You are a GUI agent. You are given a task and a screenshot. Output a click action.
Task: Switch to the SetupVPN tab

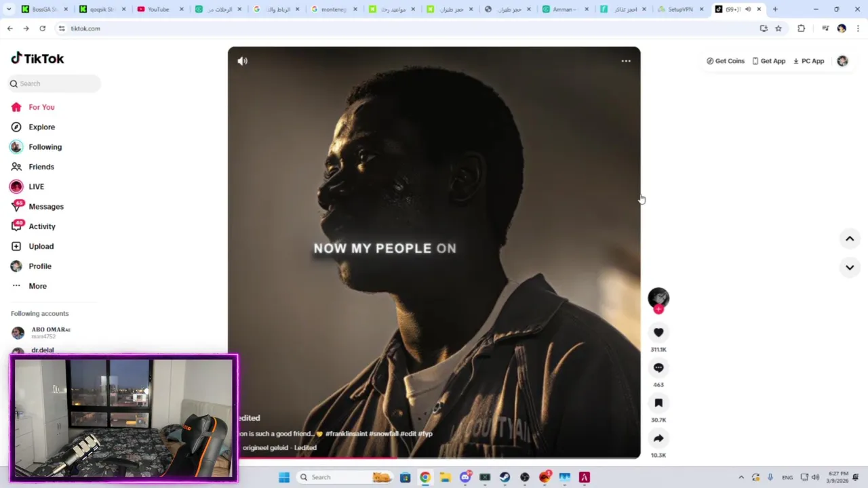[682, 9]
